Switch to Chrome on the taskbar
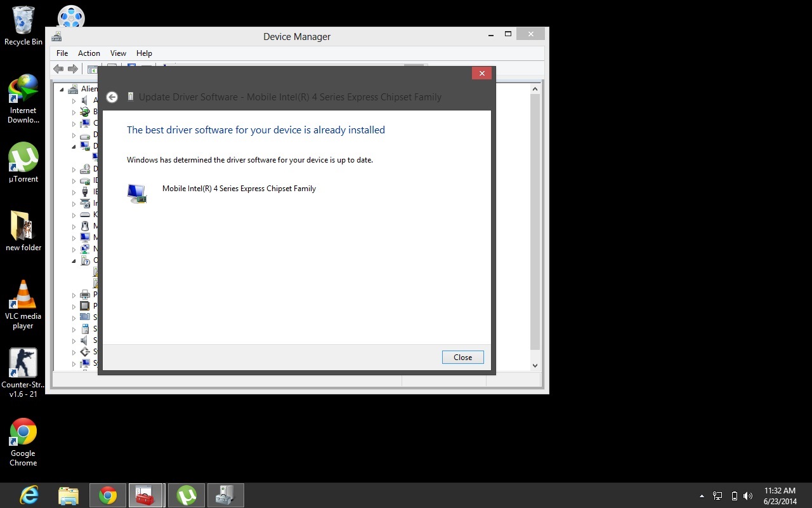Screen dimensions: 812x508 (x=108, y=495)
